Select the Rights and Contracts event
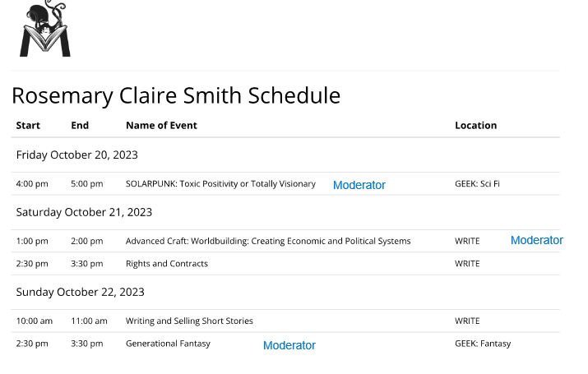Image resolution: width=588 pixels, height=374 pixels. pyautogui.click(x=167, y=264)
